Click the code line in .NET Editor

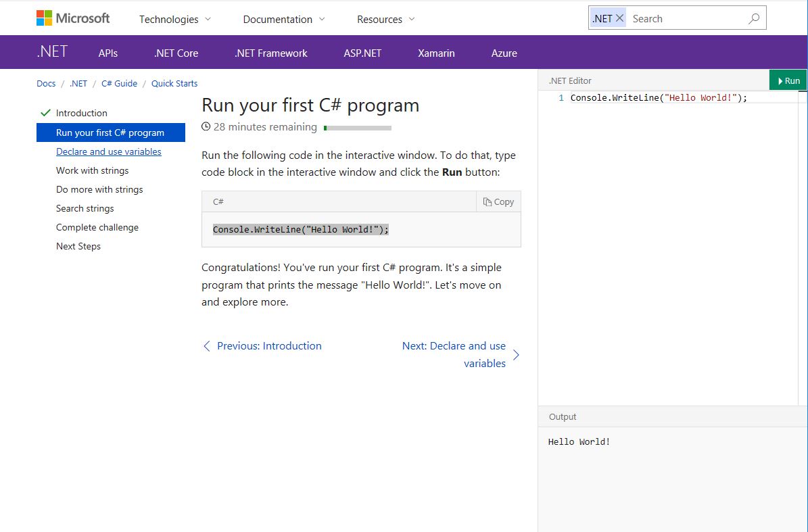tap(659, 97)
